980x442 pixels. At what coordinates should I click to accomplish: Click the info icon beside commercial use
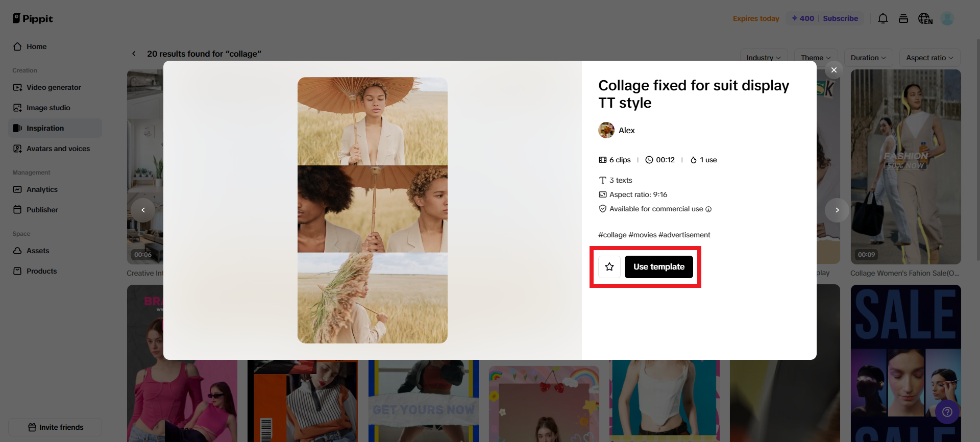(708, 209)
